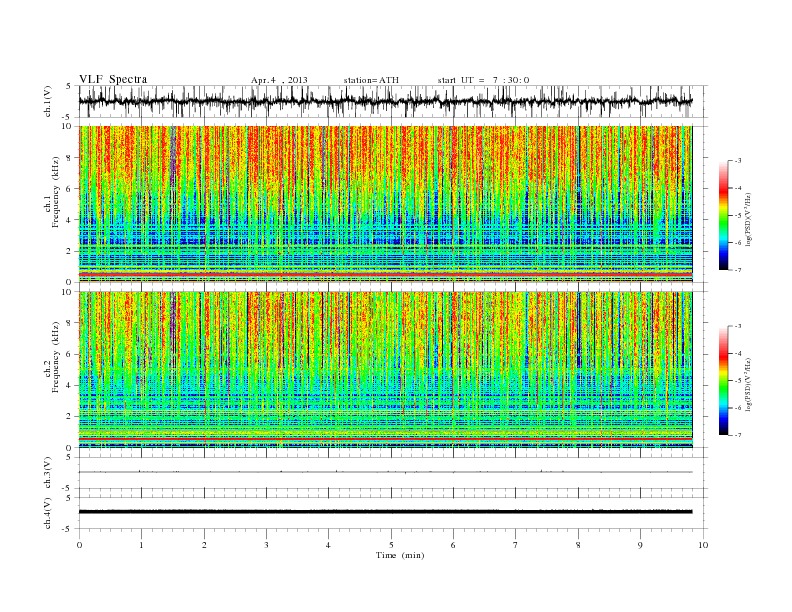
Task: Click the ch.1 "Frequency (kHz)" axis label
Action: (x=56, y=192)
